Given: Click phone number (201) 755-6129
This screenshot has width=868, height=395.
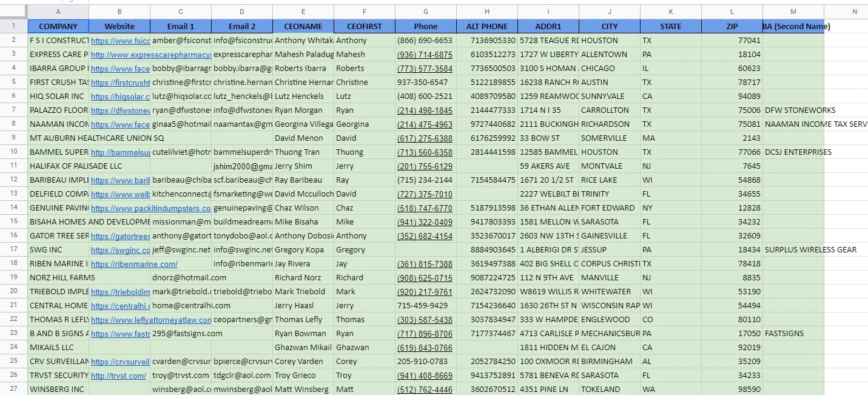Looking at the screenshot, I should pyautogui.click(x=425, y=166).
